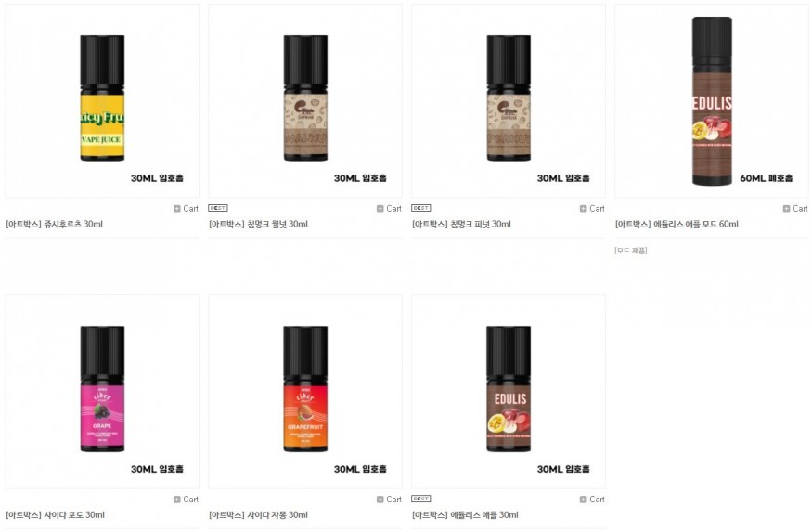The height and width of the screenshot is (532, 812).
Task: Open product link [아트박스] 쥬시후르츠 30ml
Action: click(x=55, y=225)
